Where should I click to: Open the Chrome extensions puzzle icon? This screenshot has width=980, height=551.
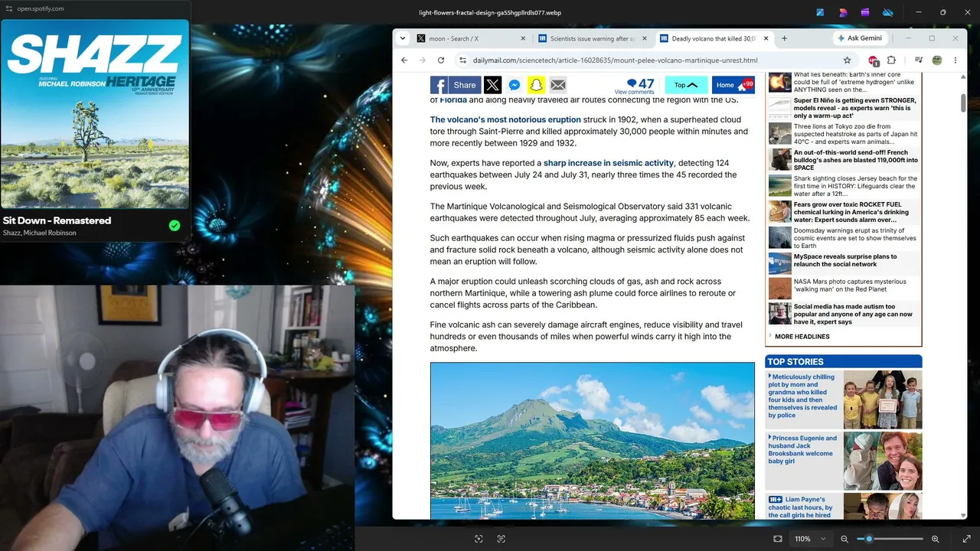[x=891, y=60]
